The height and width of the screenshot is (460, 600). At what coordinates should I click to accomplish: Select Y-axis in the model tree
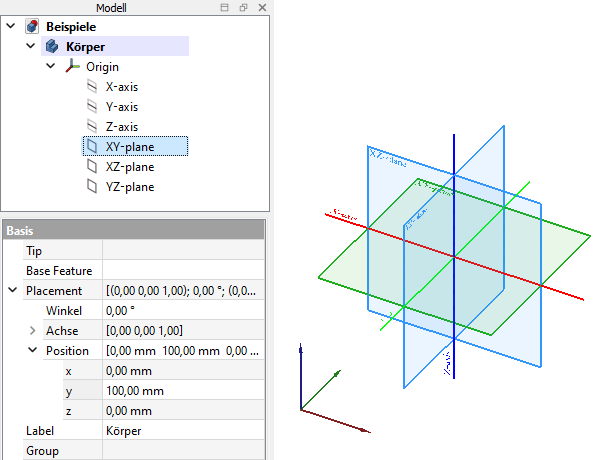tap(121, 106)
